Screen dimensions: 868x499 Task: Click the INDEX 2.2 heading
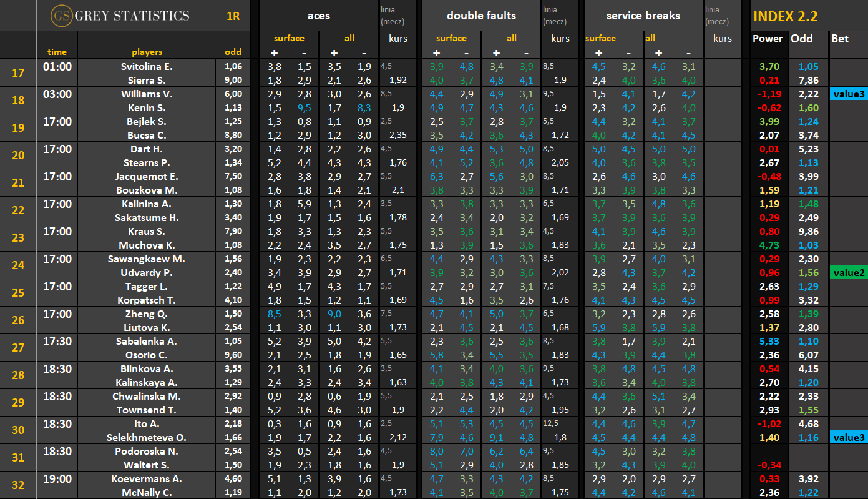click(x=785, y=16)
